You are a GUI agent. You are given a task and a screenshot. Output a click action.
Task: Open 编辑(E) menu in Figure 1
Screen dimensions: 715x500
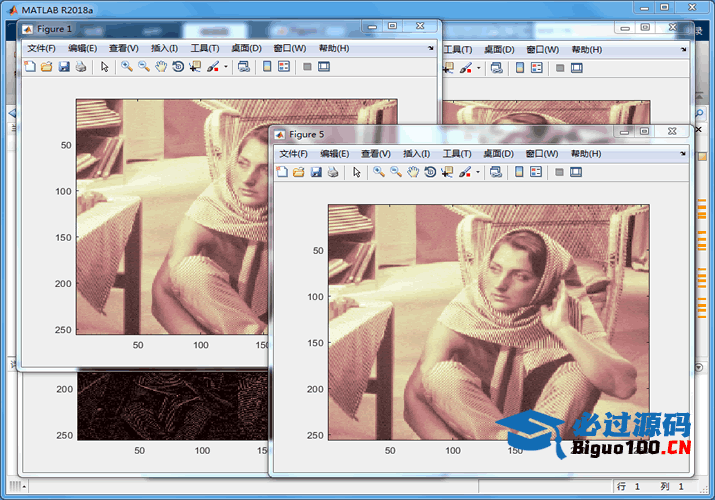click(x=83, y=48)
